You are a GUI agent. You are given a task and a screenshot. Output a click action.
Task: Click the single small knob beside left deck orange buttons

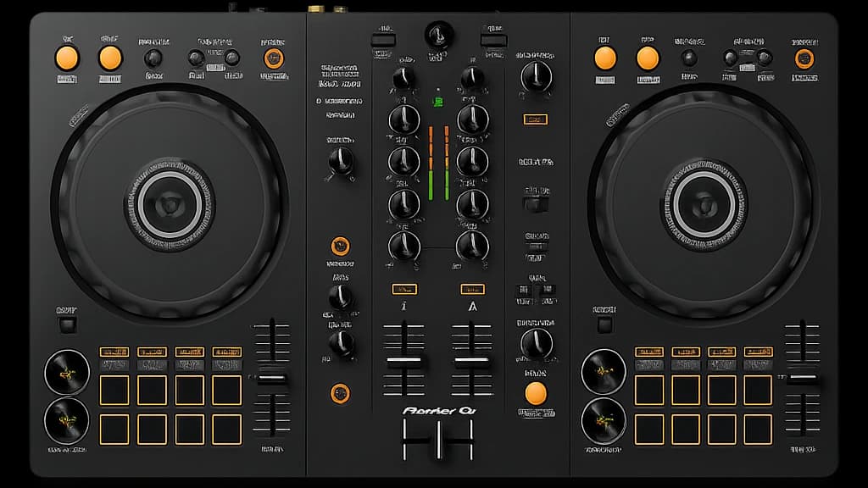pyautogui.click(x=153, y=58)
